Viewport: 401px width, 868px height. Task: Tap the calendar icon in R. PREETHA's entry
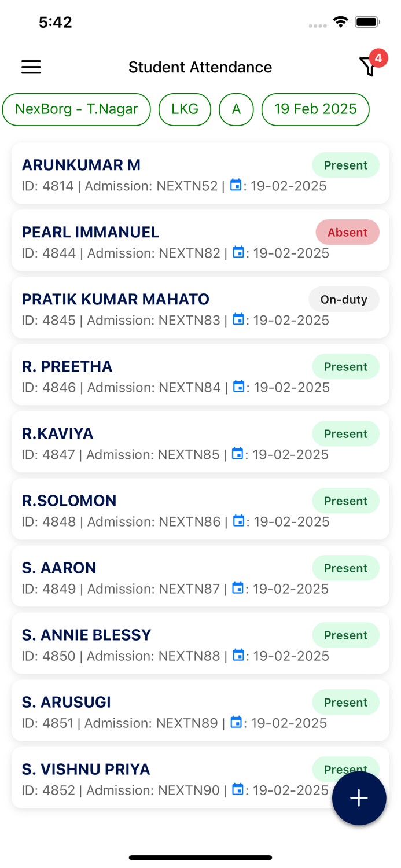239,387
